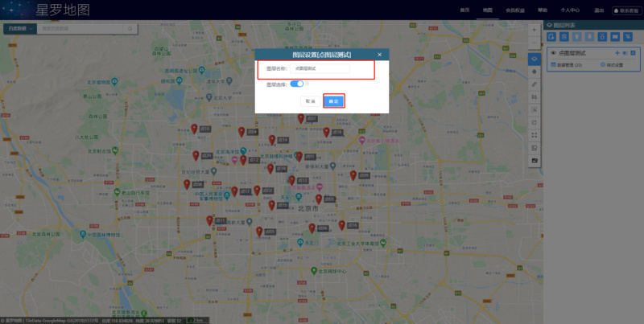Click the 图层列表 panel header
This screenshot has height=324, width=644.
click(593, 25)
